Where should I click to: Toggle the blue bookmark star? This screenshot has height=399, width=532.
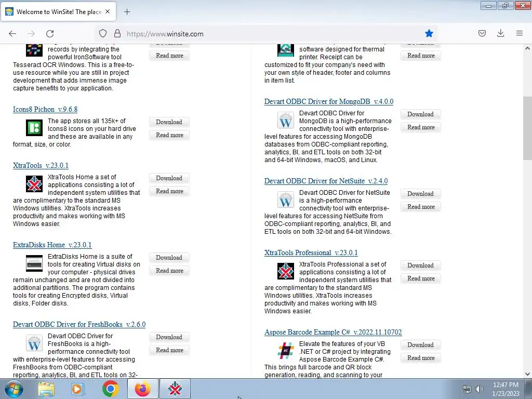click(429, 33)
